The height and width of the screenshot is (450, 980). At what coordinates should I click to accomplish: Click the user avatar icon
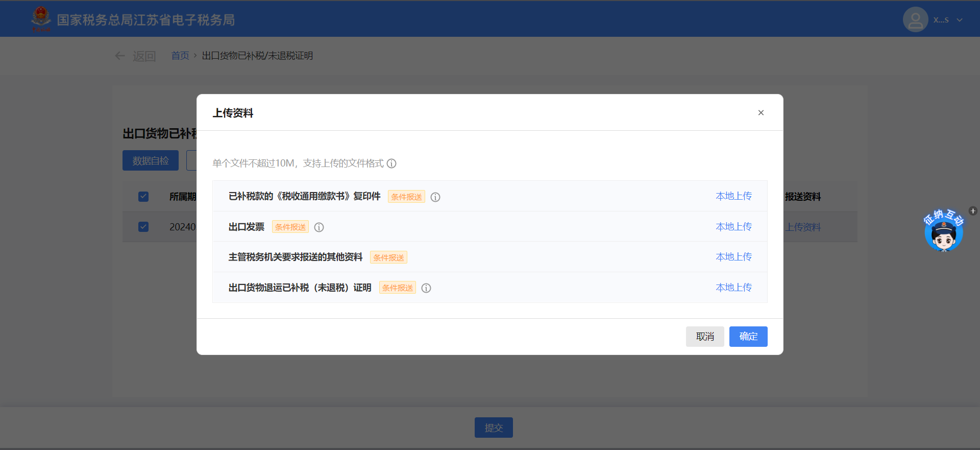click(915, 20)
